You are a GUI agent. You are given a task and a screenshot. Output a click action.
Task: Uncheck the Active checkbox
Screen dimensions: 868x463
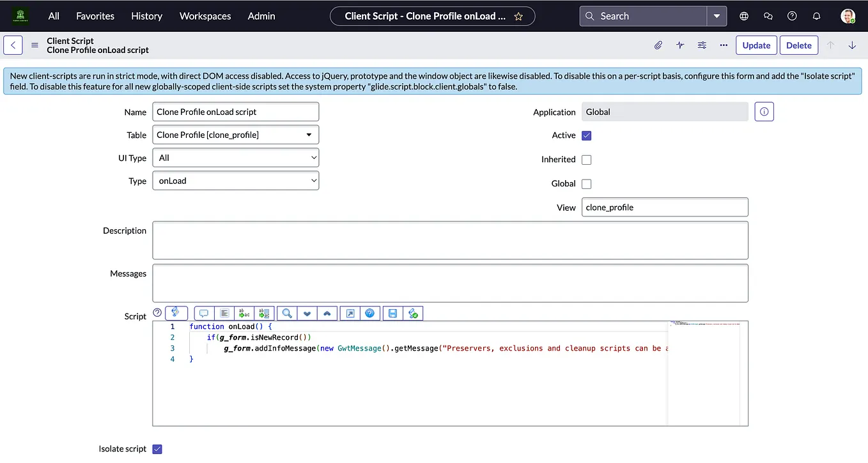point(586,135)
